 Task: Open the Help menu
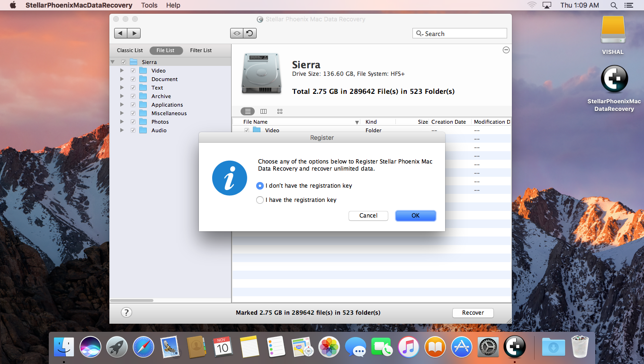(173, 5)
